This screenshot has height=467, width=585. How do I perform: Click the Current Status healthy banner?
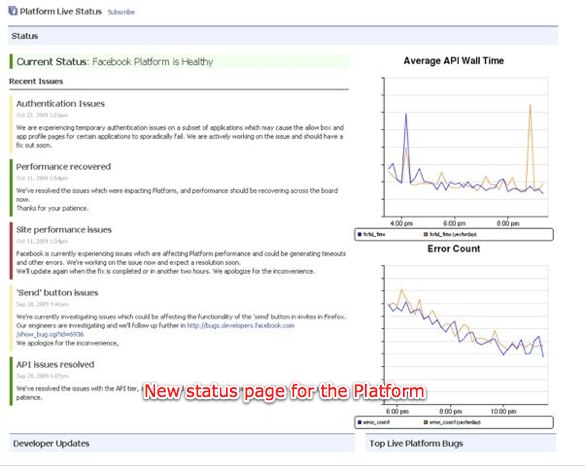point(179,62)
